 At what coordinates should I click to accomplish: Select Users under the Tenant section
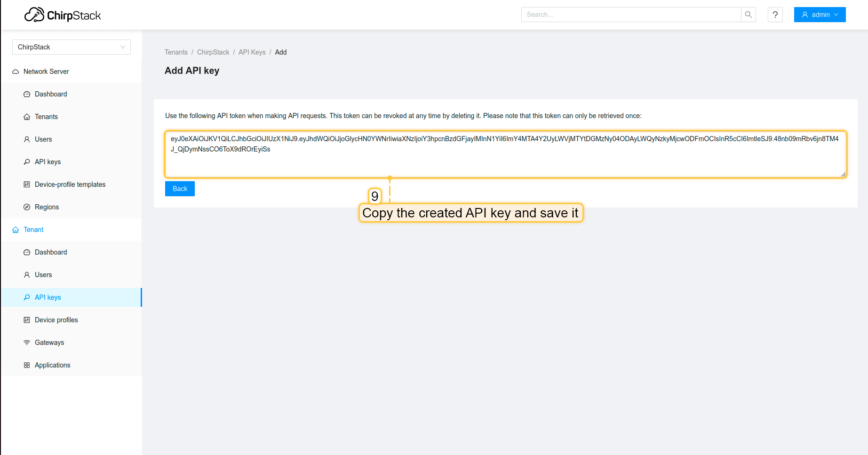click(43, 275)
